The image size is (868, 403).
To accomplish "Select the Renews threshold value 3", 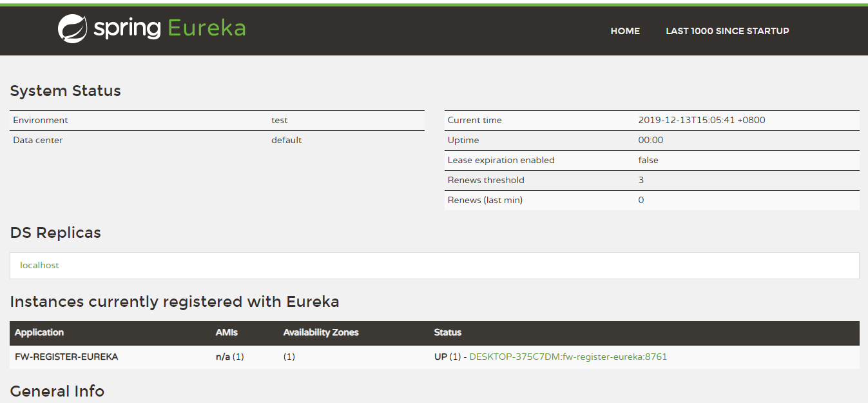I will 641,180.
